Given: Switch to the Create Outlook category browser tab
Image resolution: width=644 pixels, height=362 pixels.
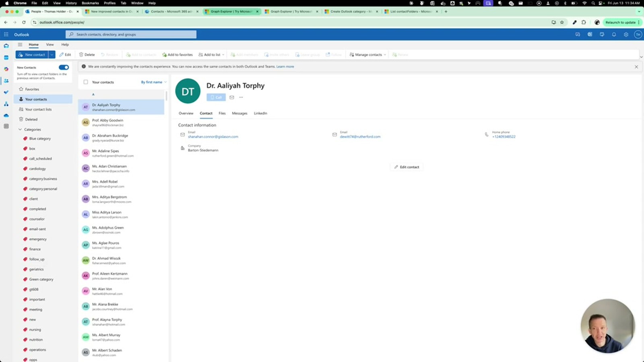Looking at the screenshot, I should point(351,12).
